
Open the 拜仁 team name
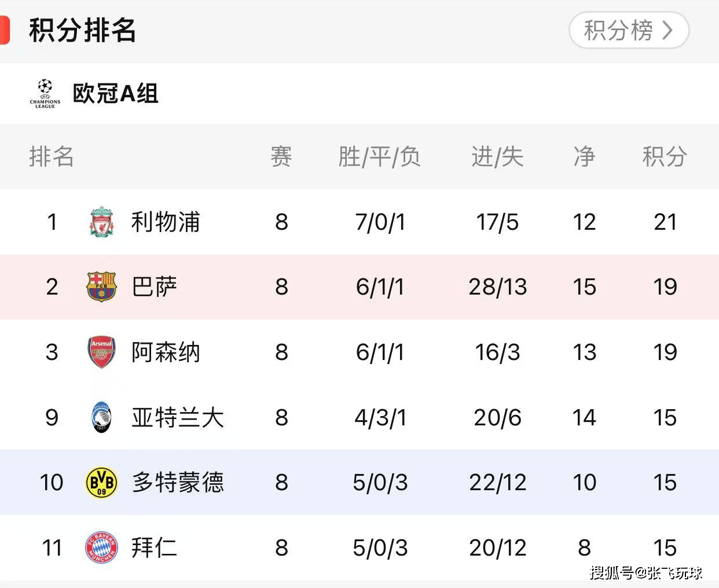point(154,547)
